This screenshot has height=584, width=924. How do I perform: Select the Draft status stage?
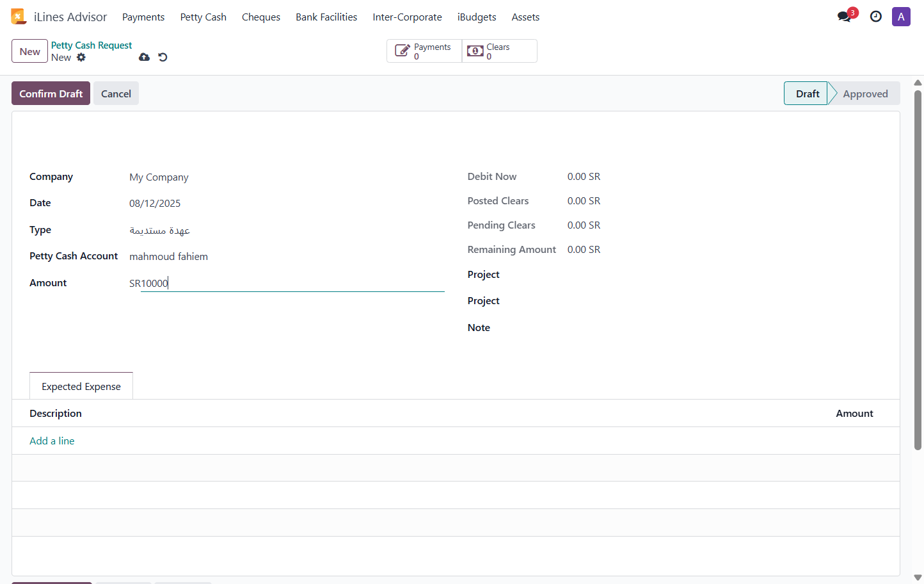[806, 93]
